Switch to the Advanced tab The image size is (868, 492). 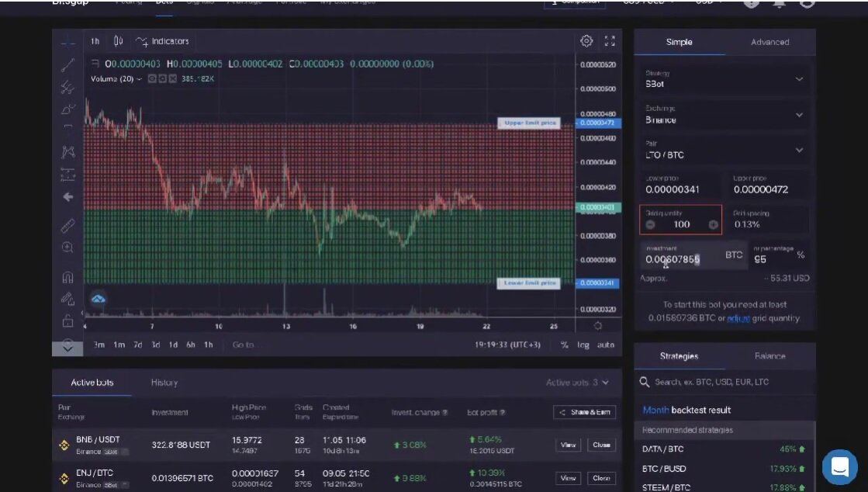pos(770,42)
